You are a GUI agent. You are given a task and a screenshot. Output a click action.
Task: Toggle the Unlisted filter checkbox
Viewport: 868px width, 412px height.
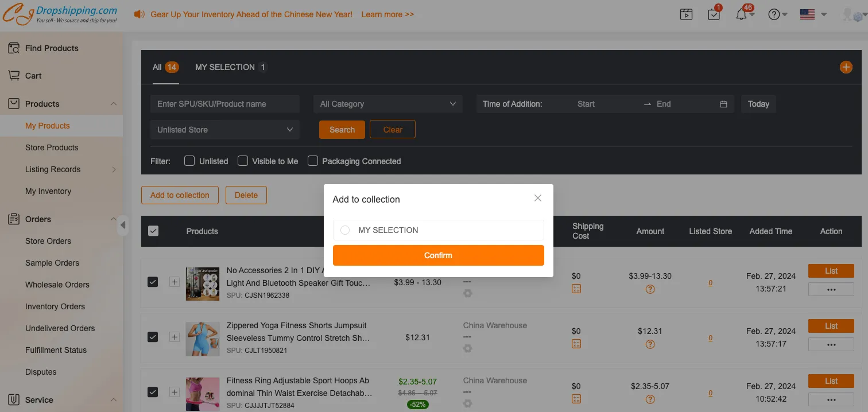tap(189, 161)
